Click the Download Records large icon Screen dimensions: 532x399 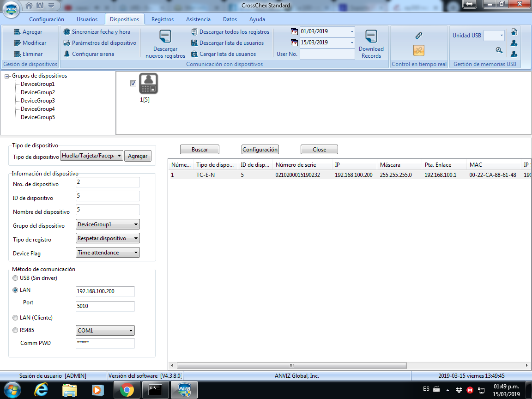(x=371, y=36)
